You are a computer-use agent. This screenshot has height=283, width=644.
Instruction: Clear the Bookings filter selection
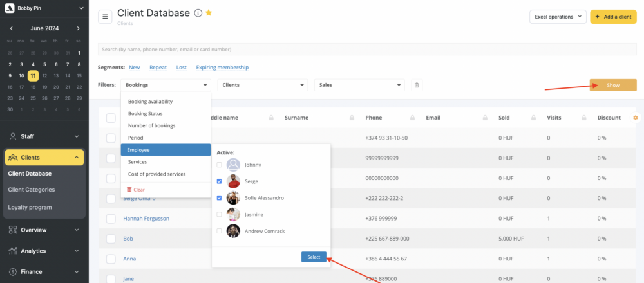point(135,190)
